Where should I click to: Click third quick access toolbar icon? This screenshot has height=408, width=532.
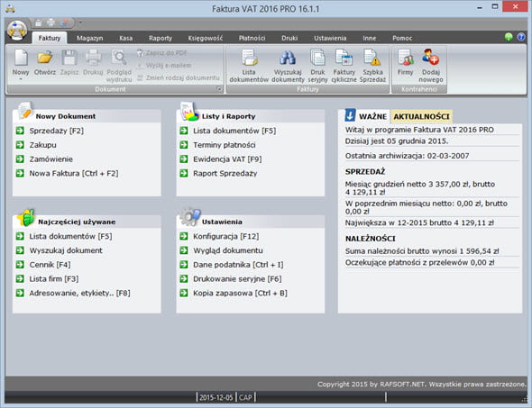[64, 23]
